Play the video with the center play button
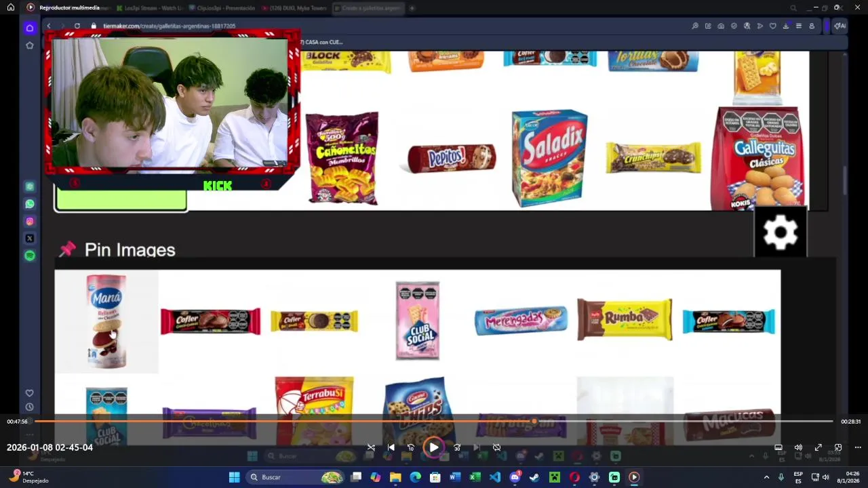Image resolution: width=868 pixels, height=488 pixels. pos(433,447)
